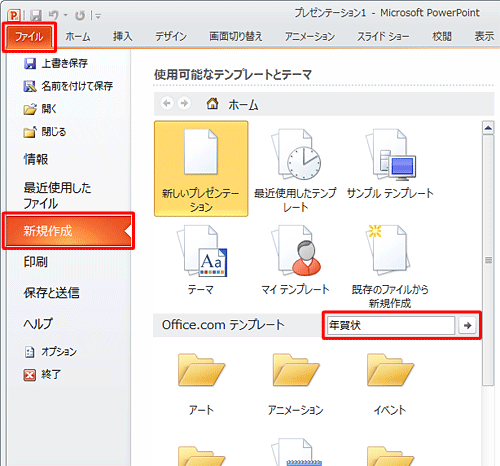Click the save icon in quick access toolbar
Viewport: 500px width, 466px height.
point(36,15)
